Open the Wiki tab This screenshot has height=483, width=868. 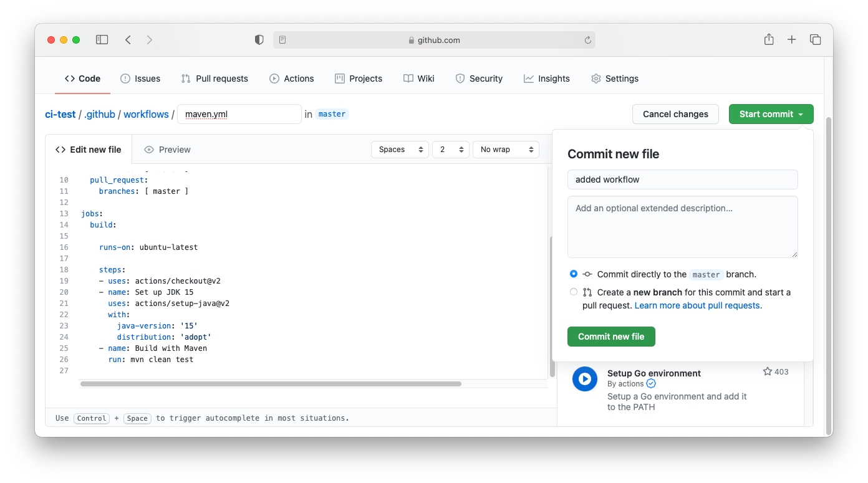coord(419,79)
